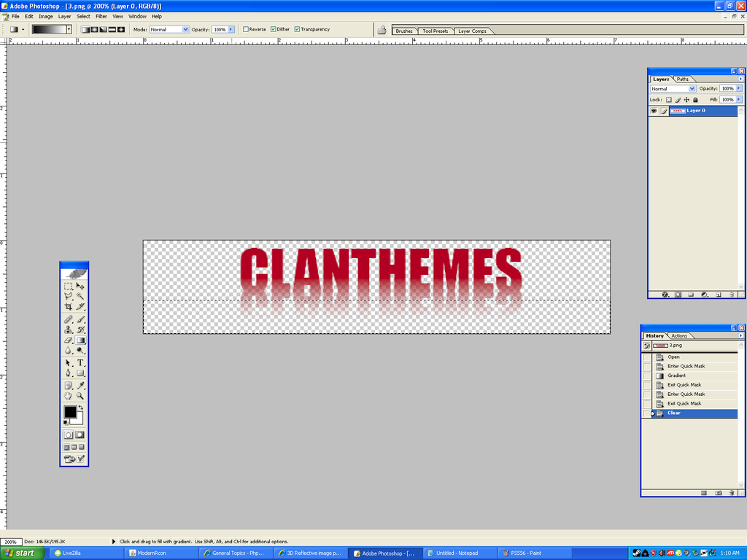Screen dimensions: 747x560
Task: Create a new layer in Layers panel
Action: click(719, 295)
